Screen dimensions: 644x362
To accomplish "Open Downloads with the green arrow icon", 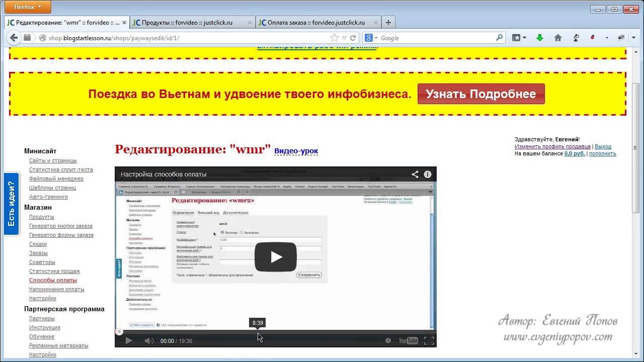I will click(540, 38).
